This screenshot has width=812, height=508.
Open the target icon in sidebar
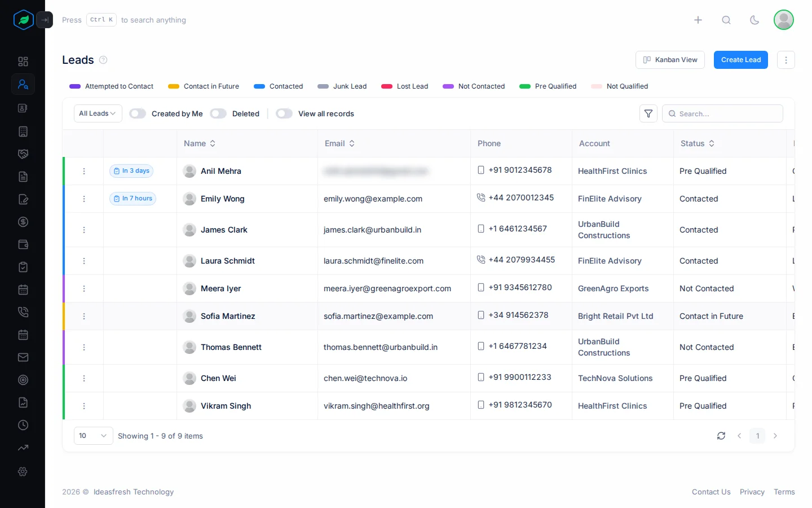pyautogui.click(x=23, y=380)
